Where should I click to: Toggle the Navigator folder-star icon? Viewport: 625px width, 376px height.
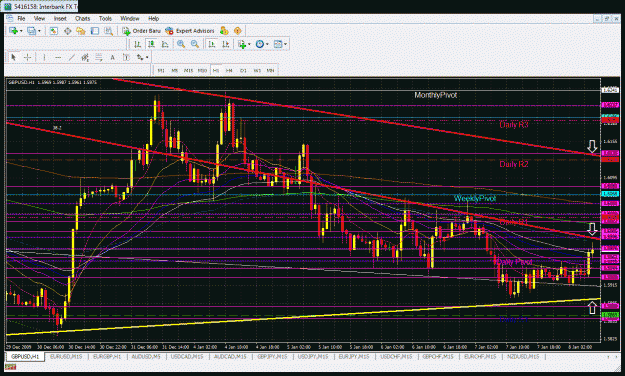pos(81,31)
